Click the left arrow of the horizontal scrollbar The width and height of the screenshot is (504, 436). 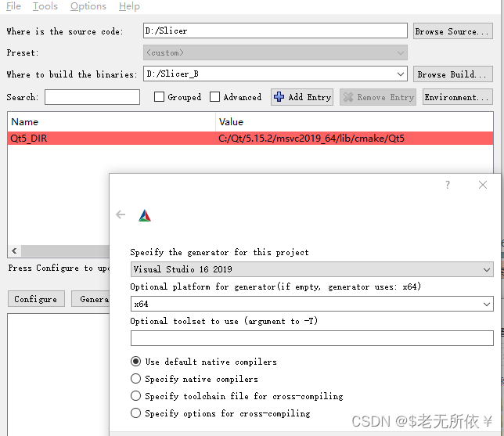[x=14, y=250]
